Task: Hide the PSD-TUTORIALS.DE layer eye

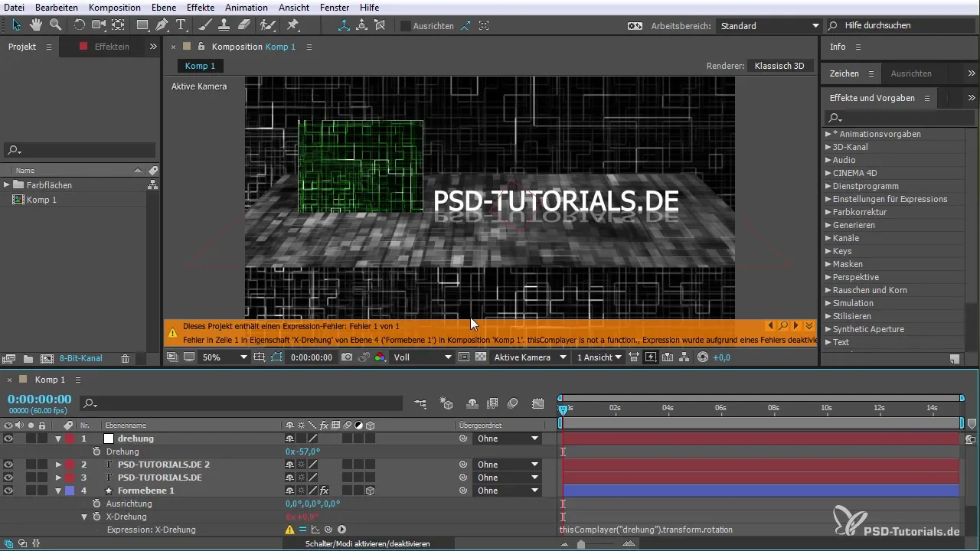Action: pyautogui.click(x=8, y=478)
